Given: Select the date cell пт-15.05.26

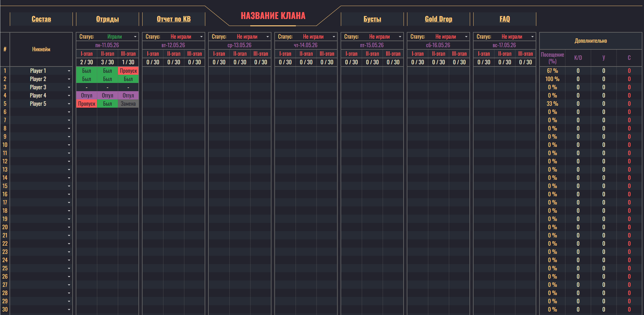Looking at the screenshot, I should tap(372, 45).
